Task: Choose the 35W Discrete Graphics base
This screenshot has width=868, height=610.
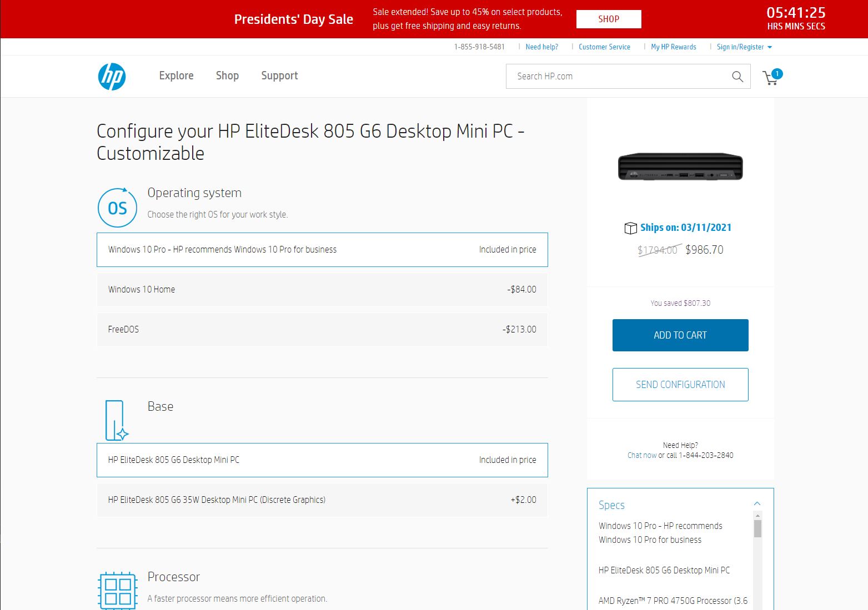Action: point(322,500)
